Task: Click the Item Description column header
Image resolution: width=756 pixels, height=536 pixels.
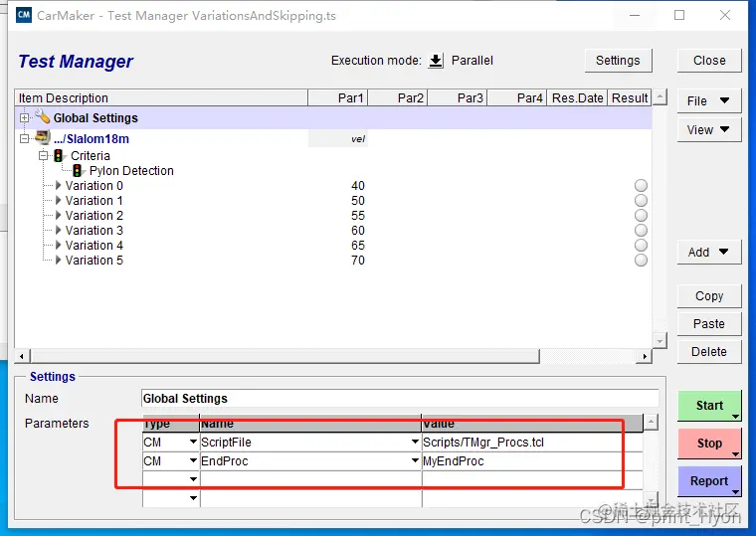Action: (161, 97)
